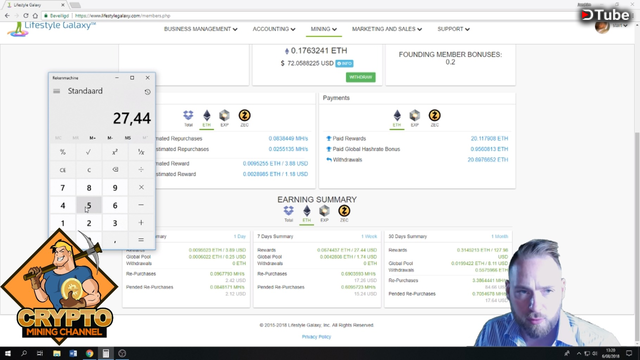Image resolution: width=640 pixels, height=360 pixels.
Task: Click calculator digit 6
Action: [x=115, y=205]
